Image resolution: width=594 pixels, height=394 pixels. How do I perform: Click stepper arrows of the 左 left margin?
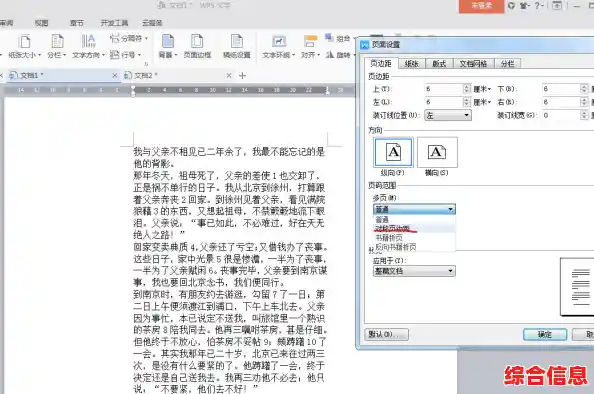click(x=467, y=102)
